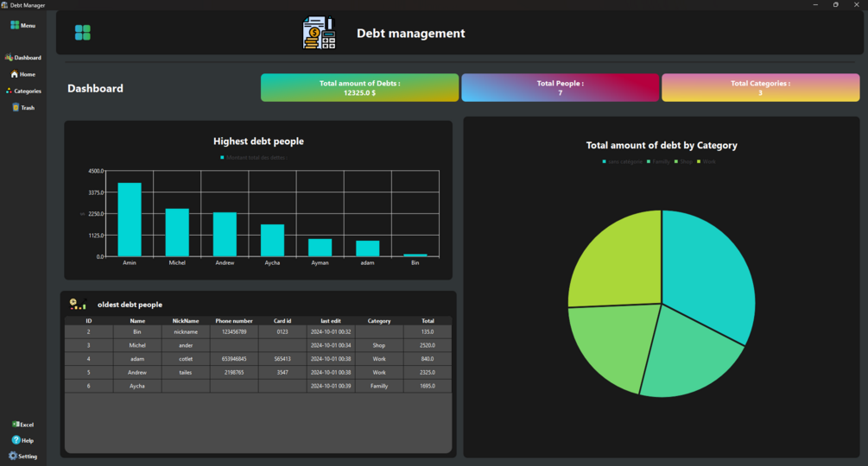The height and width of the screenshot is (466, 868).
Task: Click the Total People card
Action: pos(561,87)
